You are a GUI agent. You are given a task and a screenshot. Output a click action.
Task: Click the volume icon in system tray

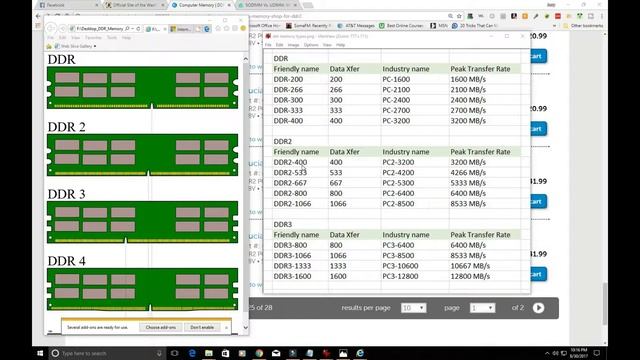tap(556, 353)
